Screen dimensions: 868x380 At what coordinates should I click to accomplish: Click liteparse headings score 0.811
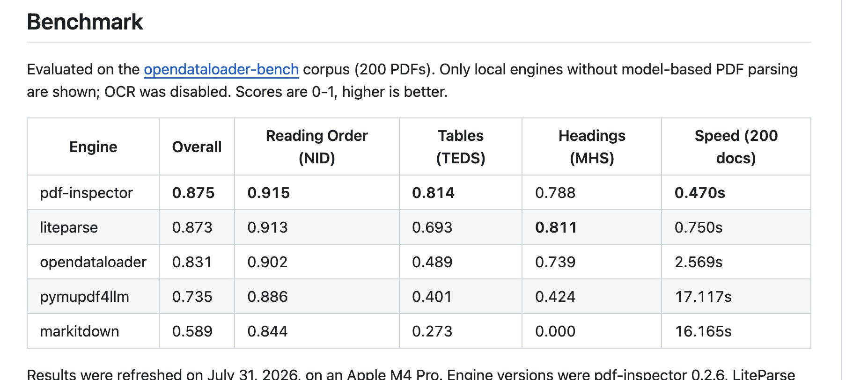(556, 227)
